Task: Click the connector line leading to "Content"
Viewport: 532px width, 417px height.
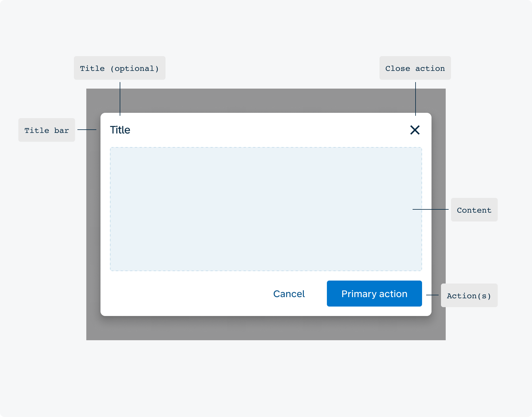Action: pyautogui.click(x=431, y=209)
